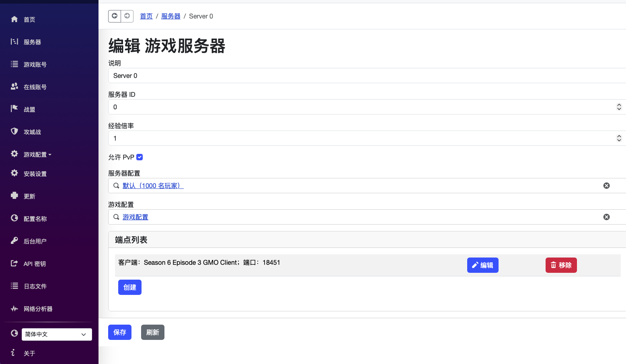Open 攻城战 in the sidebar

[32, 132]
